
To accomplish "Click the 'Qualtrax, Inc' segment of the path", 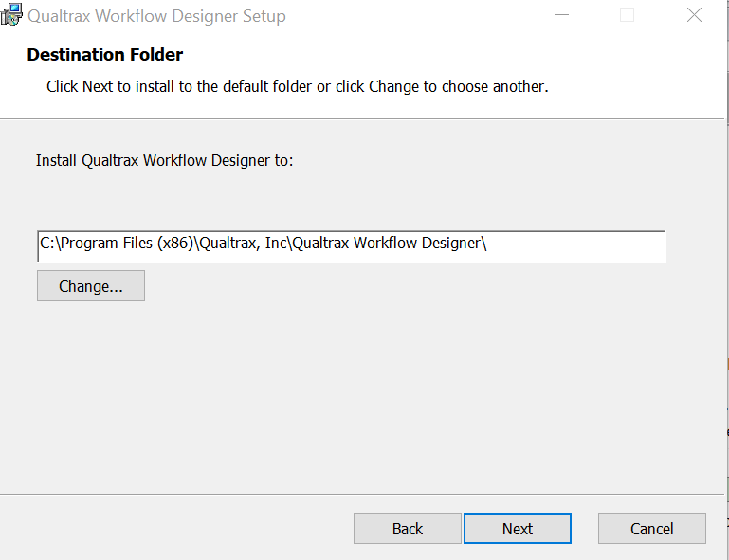I will coord(243,244).
